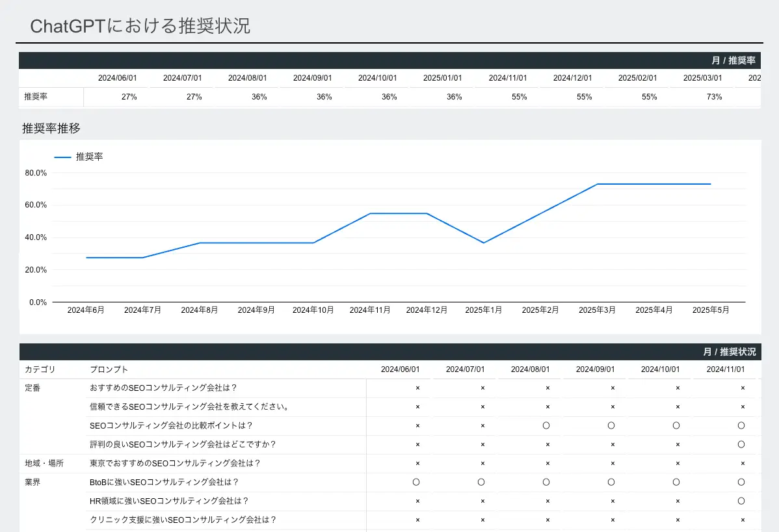Select prompt 評判の良いSEOコンサルティング会社はどこですか？
The width and height of the screenshot is (779, 532).
[183, 445]
